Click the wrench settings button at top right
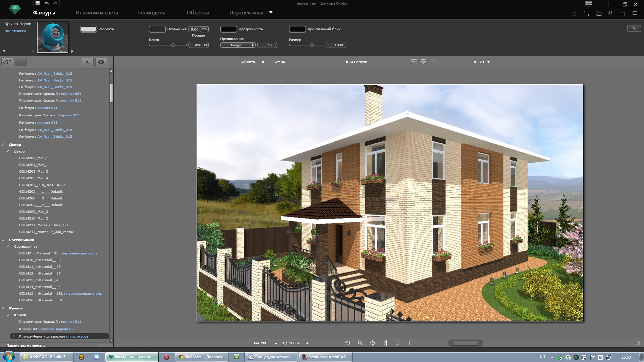644x362 pixels. point(634,28)
